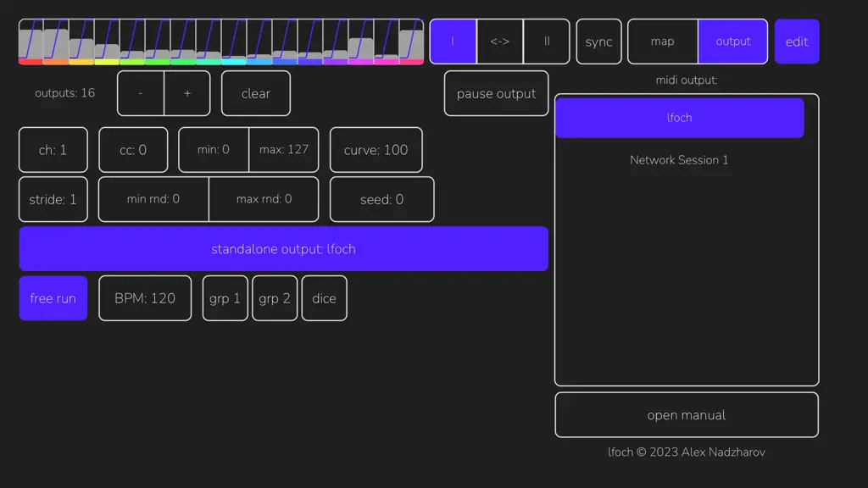Toggle free run mode
This screenshot has width=868, height=488.
53,298
